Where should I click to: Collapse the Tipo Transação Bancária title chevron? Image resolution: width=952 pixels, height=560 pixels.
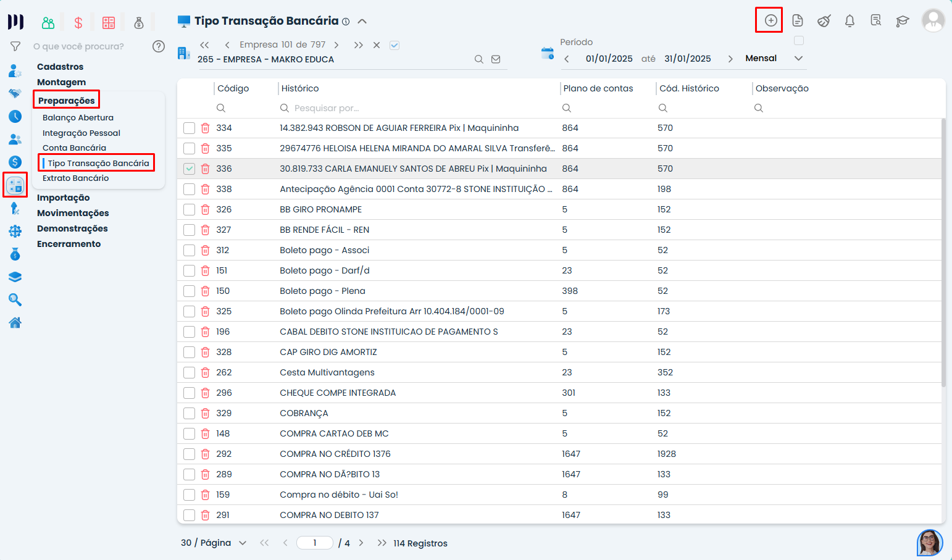tap(362, 21)
